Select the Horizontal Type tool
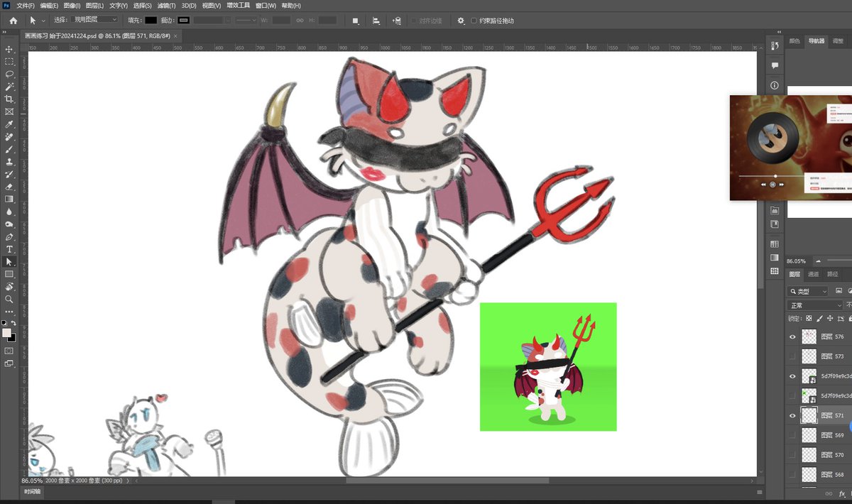Image resolution: width=852 pixels, height=504 pixels. [x=9, y=249]
